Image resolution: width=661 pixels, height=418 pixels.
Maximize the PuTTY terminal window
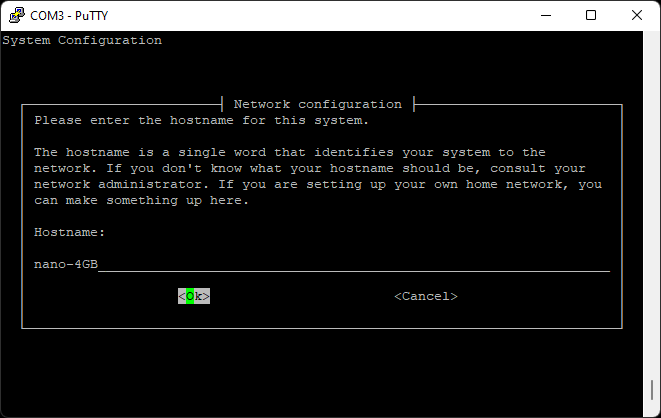tap(591, 15)
